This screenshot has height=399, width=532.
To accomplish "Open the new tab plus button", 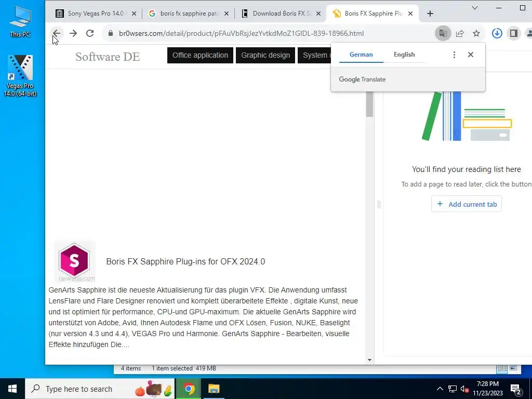I will 430,14.
